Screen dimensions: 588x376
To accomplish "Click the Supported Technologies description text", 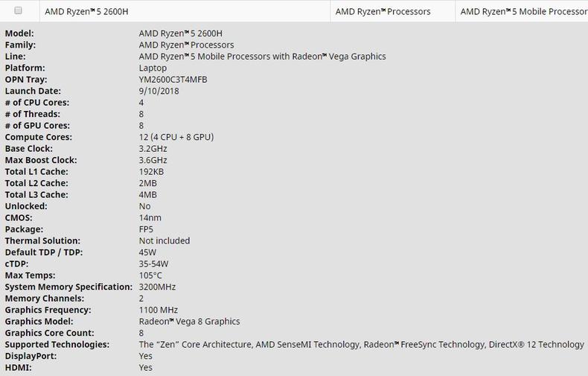I will 361,345.
